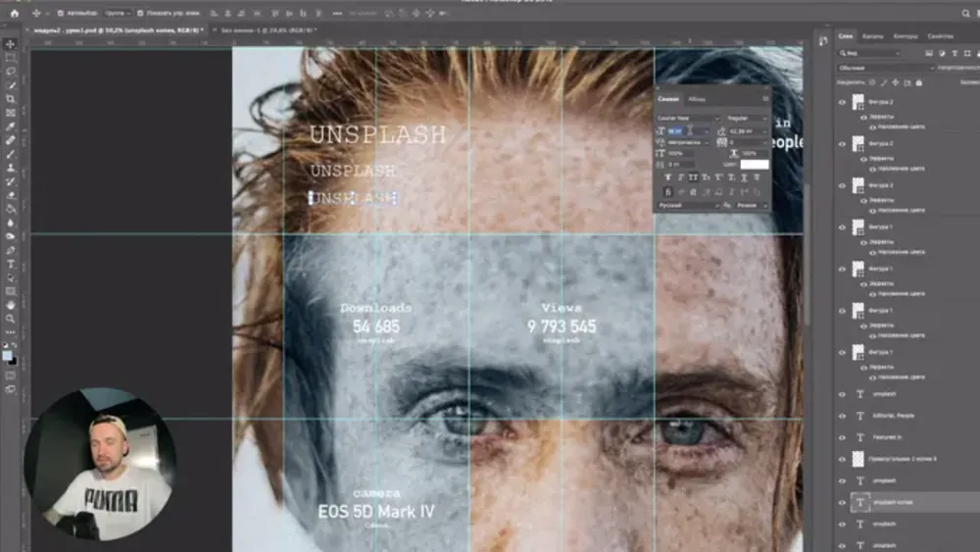Toggle the Автовыбор checkbox
Screen dimensions: 980x552
pyautogui.click(x=61, y=13)
